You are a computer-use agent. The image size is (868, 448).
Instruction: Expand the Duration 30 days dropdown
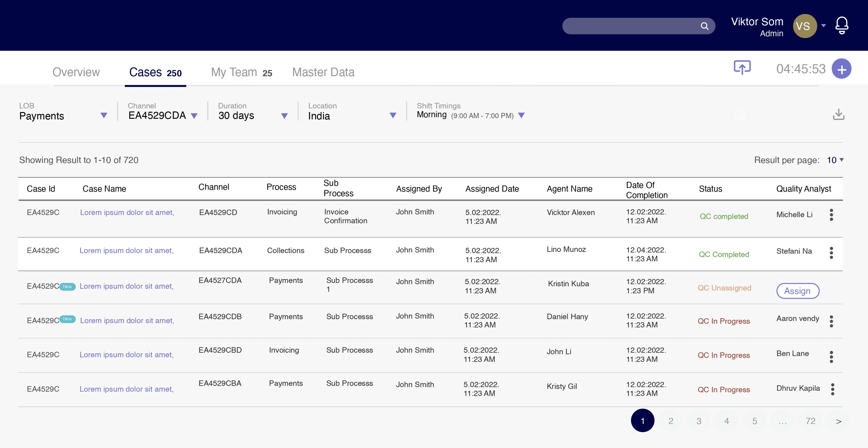[x=284, y=116]
